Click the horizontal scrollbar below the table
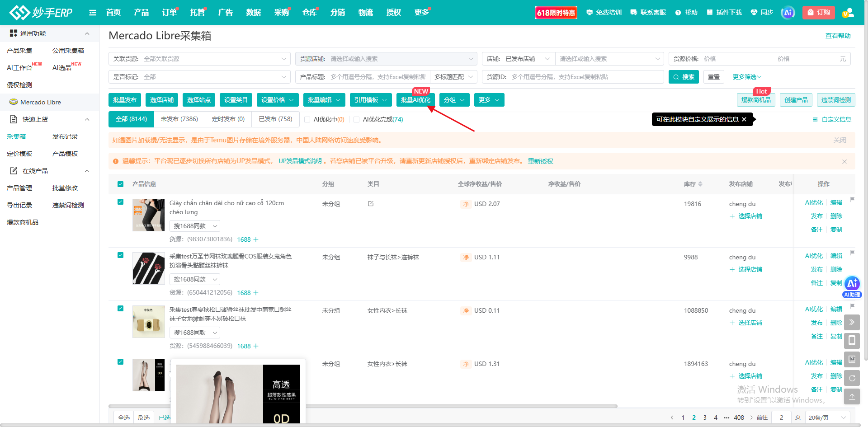 363,406
